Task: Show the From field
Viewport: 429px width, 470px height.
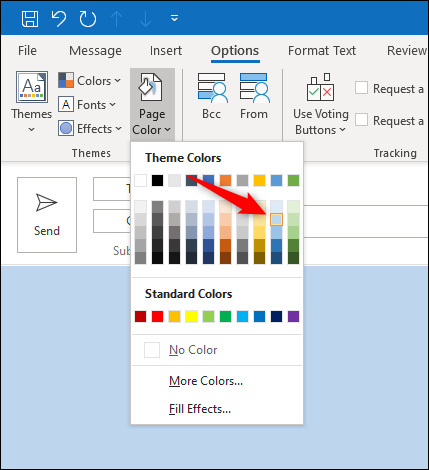Action: (254, 96)
